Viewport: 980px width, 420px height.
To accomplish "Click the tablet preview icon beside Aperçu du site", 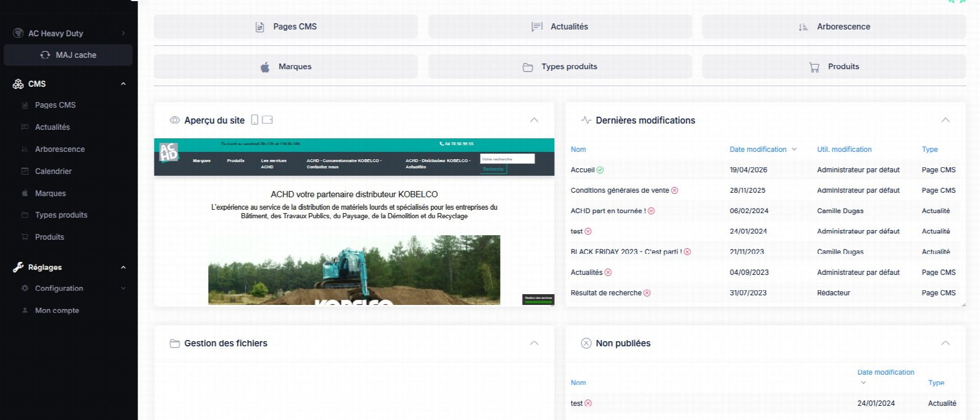I will [268, 120].
